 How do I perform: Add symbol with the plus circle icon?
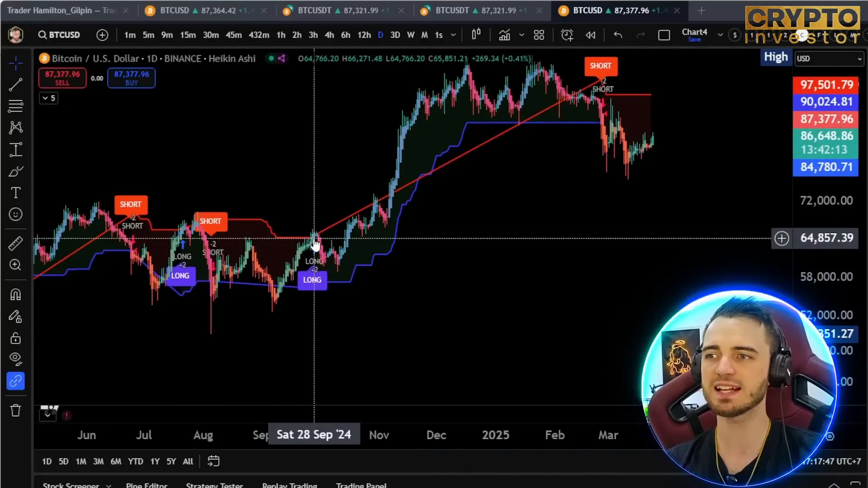pos(102,35)
